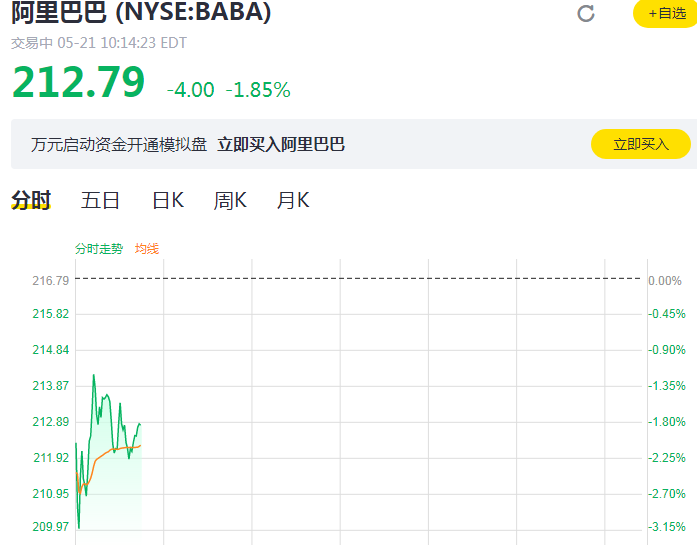Switch to the 日K tab

click(x=168, y=200)
